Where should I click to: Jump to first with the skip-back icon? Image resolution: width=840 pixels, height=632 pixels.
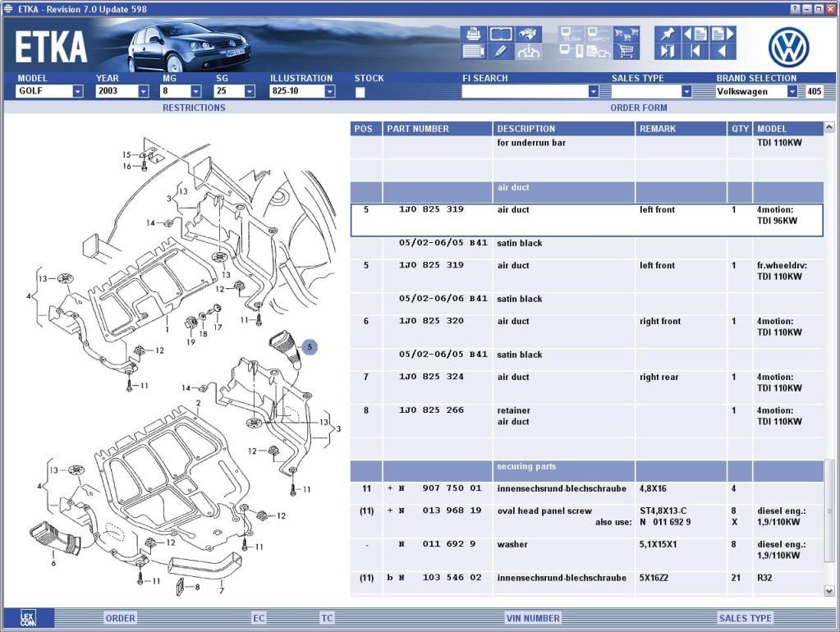pyautogui.click(x=695, y=52)
